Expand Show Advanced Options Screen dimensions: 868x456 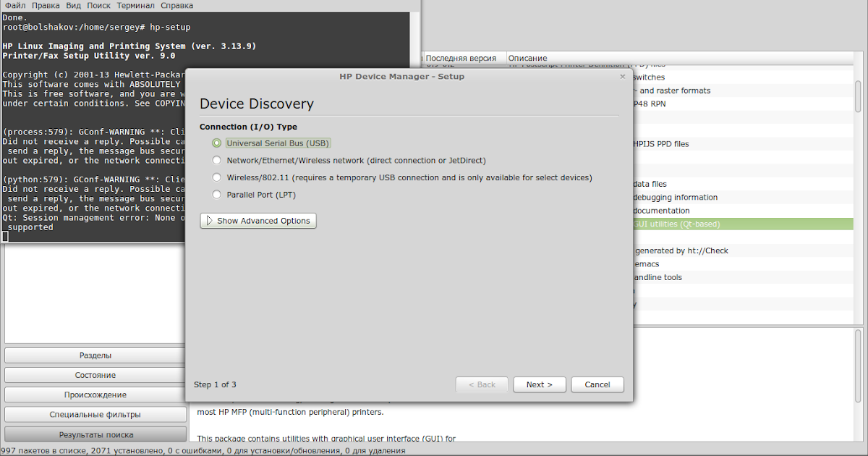258,221
